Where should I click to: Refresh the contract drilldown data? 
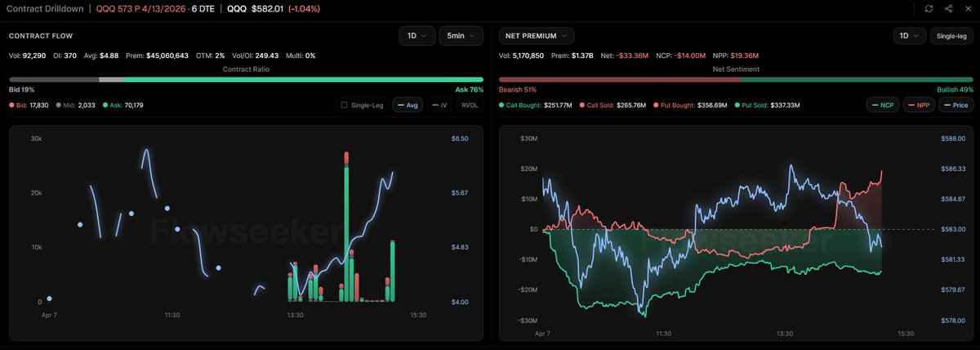tap(929, 8)
